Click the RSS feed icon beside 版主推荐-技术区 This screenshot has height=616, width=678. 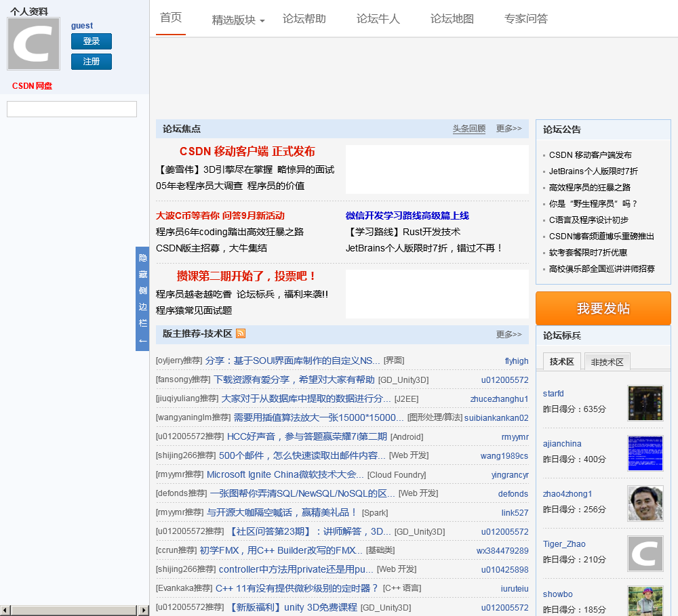[241, 333]
